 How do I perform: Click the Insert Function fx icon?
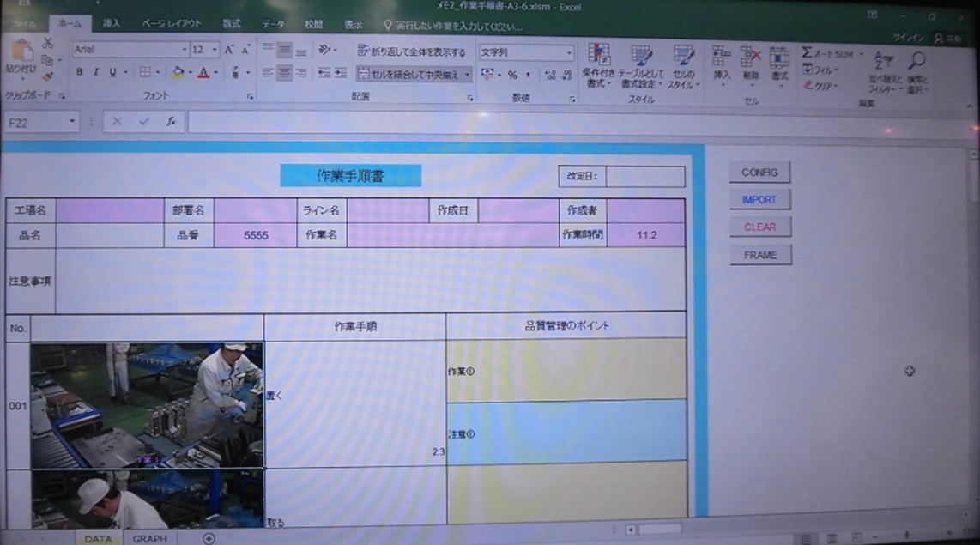[171, 122]
